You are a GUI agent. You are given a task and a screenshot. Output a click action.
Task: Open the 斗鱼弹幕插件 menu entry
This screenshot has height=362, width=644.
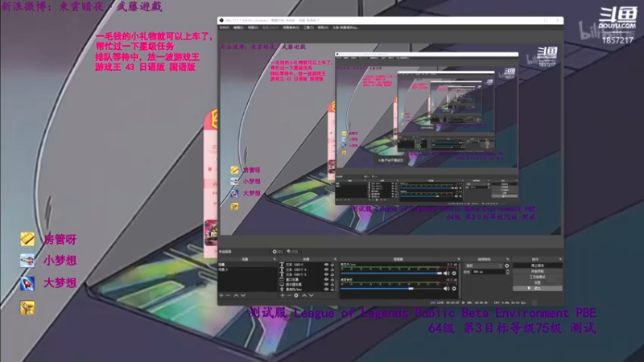(345, 27)
